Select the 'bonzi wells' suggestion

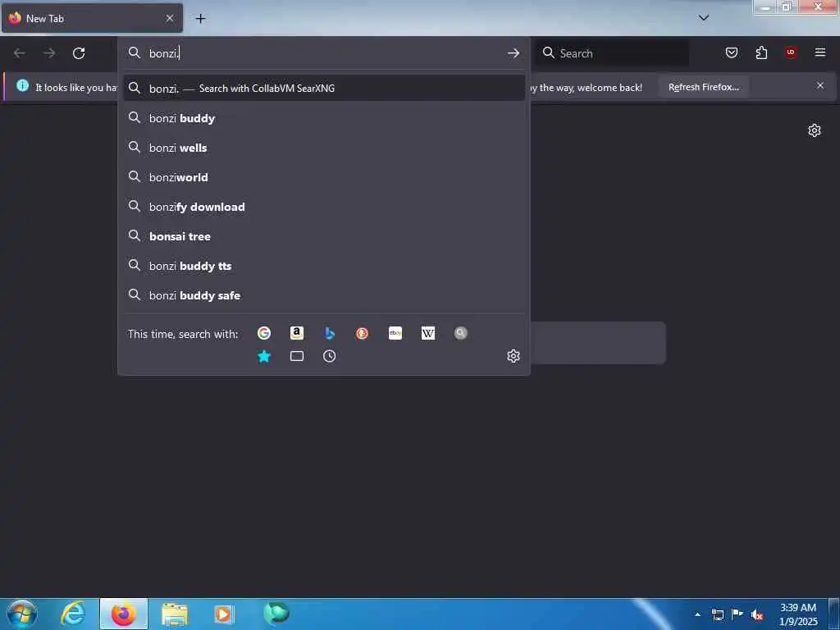(323, 148)
